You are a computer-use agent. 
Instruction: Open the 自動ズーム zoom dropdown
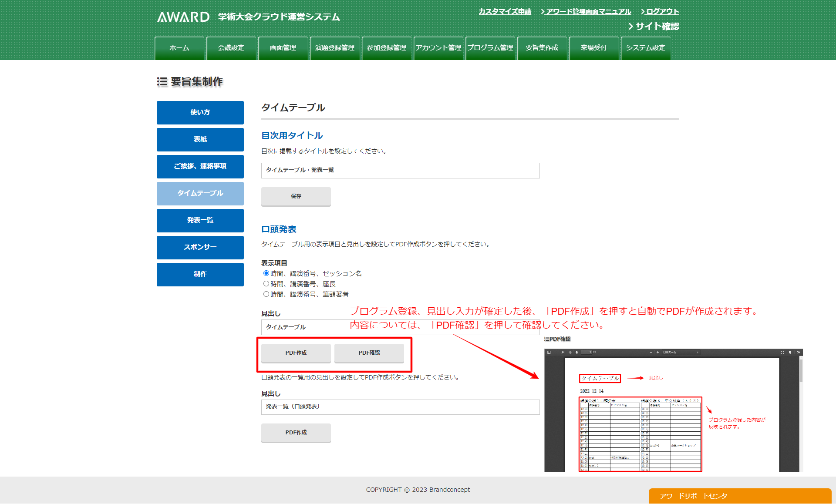[x=680, y=352]
